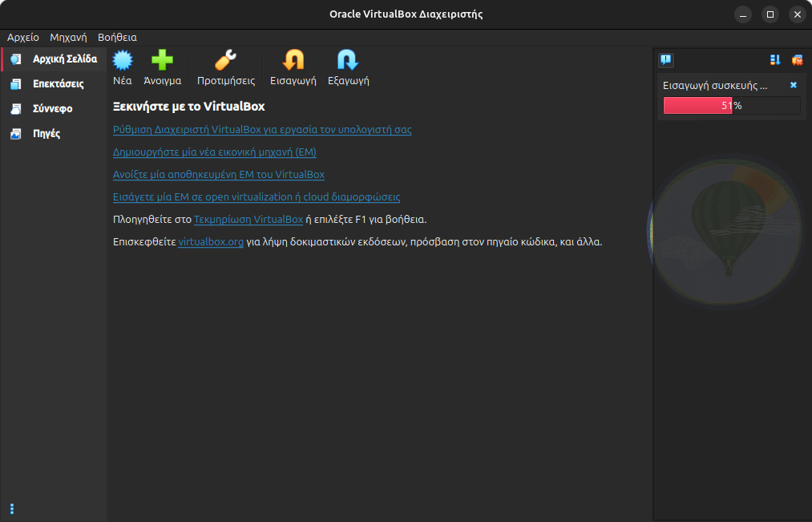Click the 51% import progress bar
Screen dimensions: 812x522
click(732, 106)
